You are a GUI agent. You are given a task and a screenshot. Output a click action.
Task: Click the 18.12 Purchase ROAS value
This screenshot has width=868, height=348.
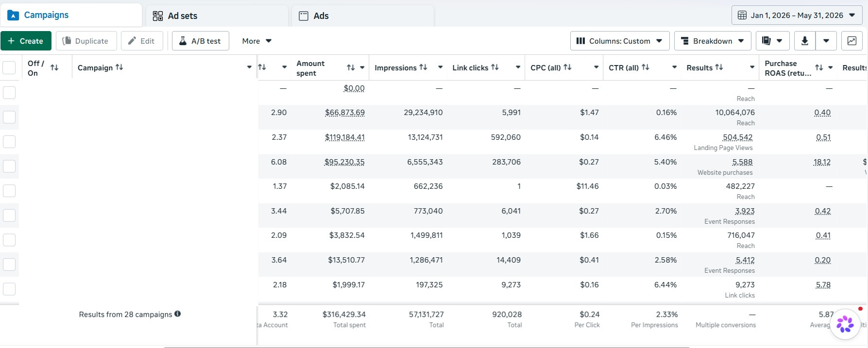822,162
